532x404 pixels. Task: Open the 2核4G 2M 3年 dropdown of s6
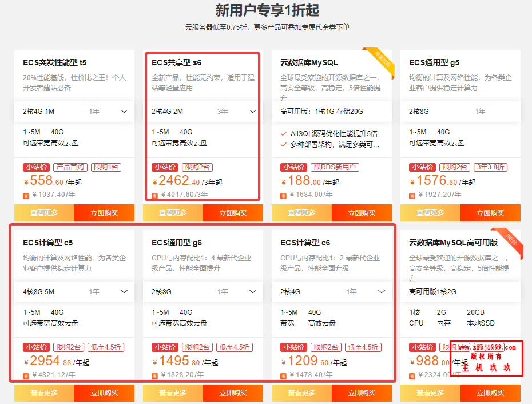pyautogui.click(x=203, y=112)
